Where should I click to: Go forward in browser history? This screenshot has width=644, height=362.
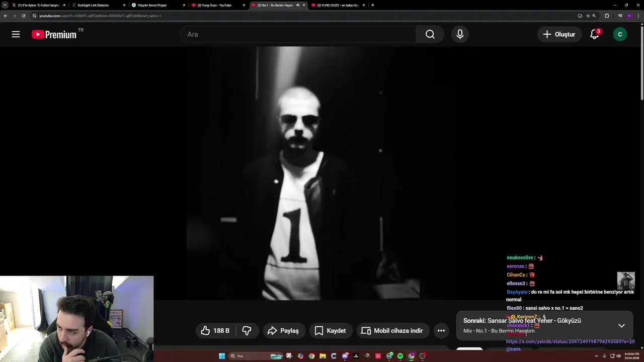14,16
